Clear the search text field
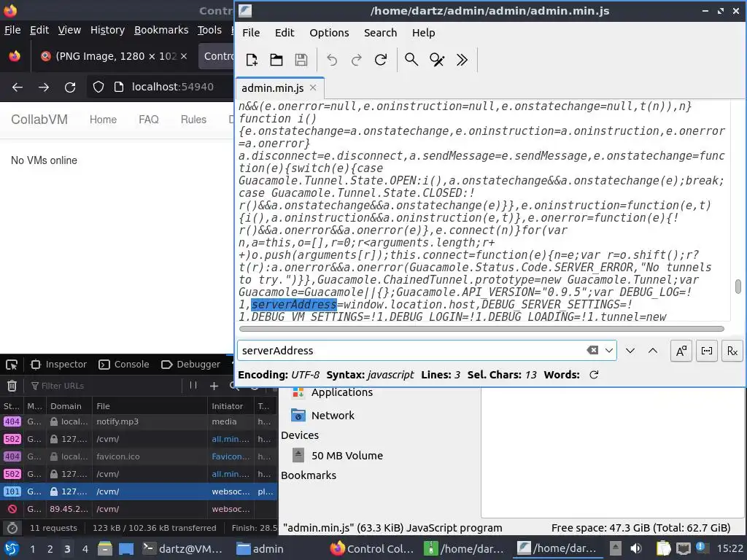 [592, 350]
